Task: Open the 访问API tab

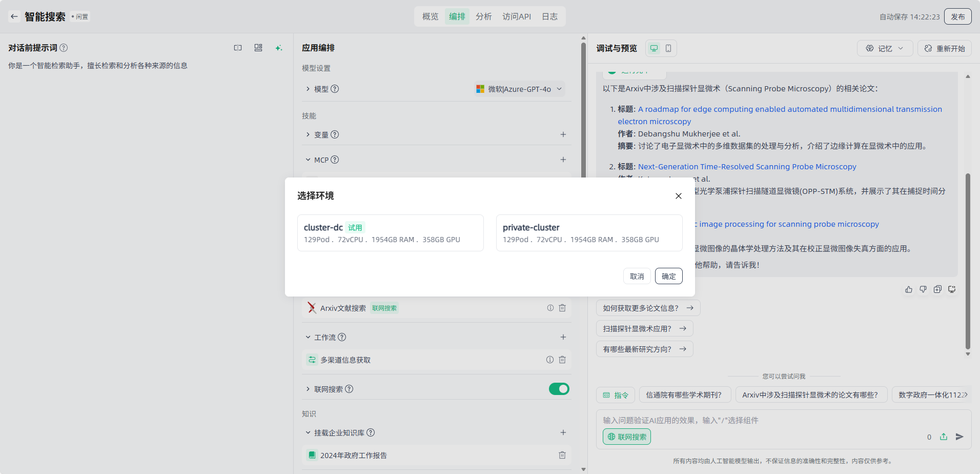Action: [x=516, y=16]
